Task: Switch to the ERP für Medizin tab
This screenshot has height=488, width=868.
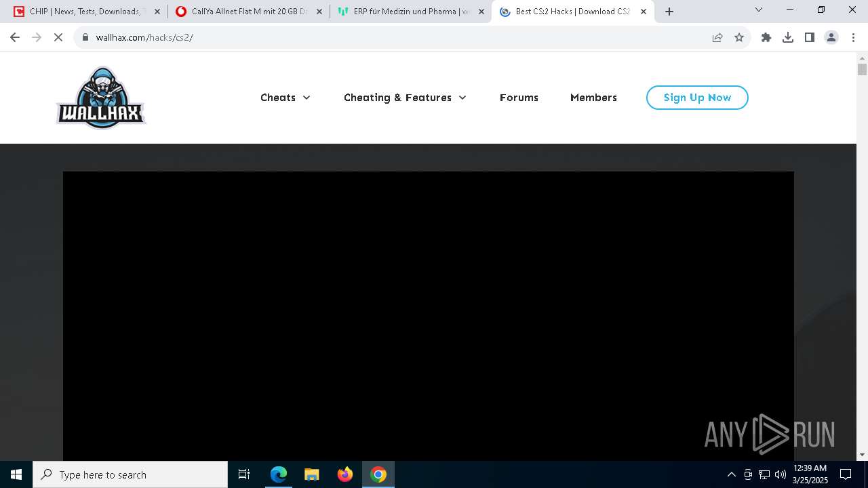Action: tap(411, 12)
